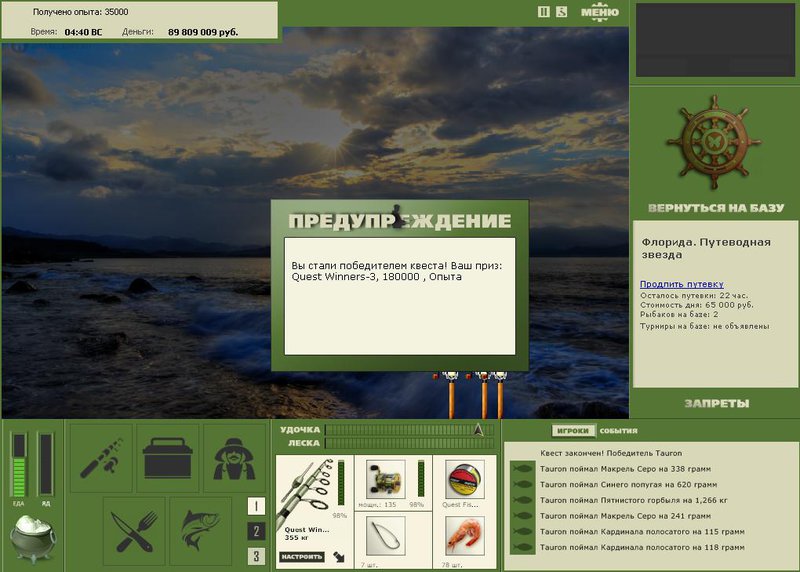This screenshot has height=572, width=800.
Task: Click Получено опыта: 35000 text
Action: click(80, 12)
